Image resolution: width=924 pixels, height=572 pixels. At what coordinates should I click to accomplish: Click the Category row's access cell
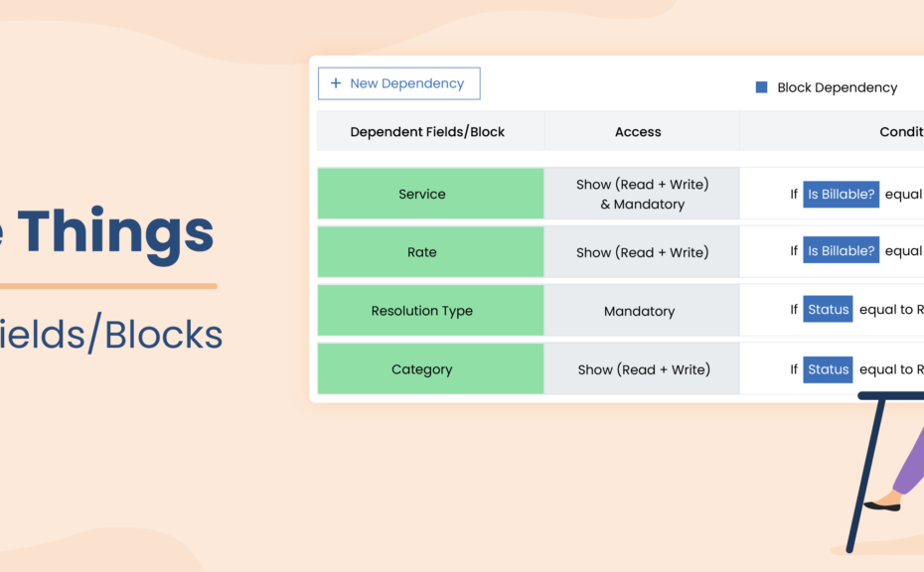click(643, 369)
